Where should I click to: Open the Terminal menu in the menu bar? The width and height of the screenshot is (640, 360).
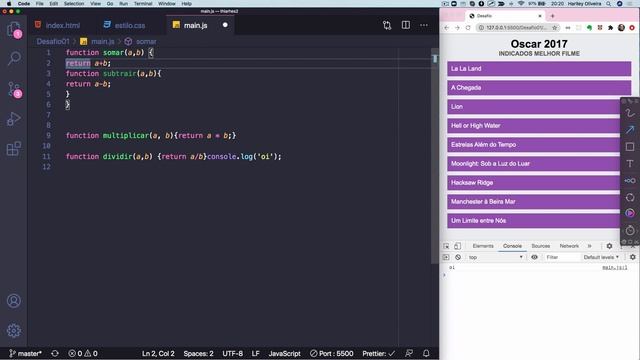click(x=143, y=4)
